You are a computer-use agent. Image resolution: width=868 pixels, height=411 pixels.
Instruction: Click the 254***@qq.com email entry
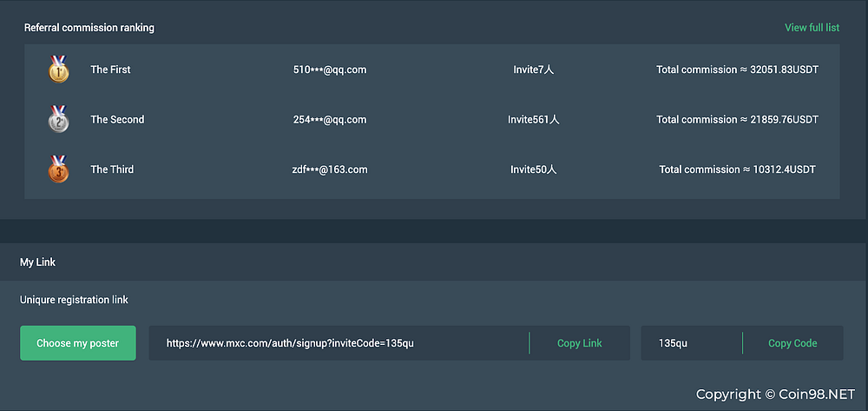330,120
